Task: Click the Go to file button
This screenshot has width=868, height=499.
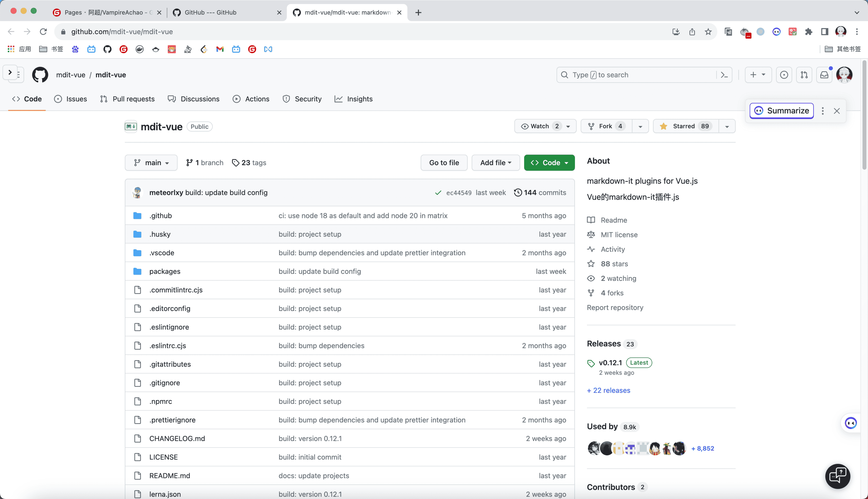Action: click(444, 163)
